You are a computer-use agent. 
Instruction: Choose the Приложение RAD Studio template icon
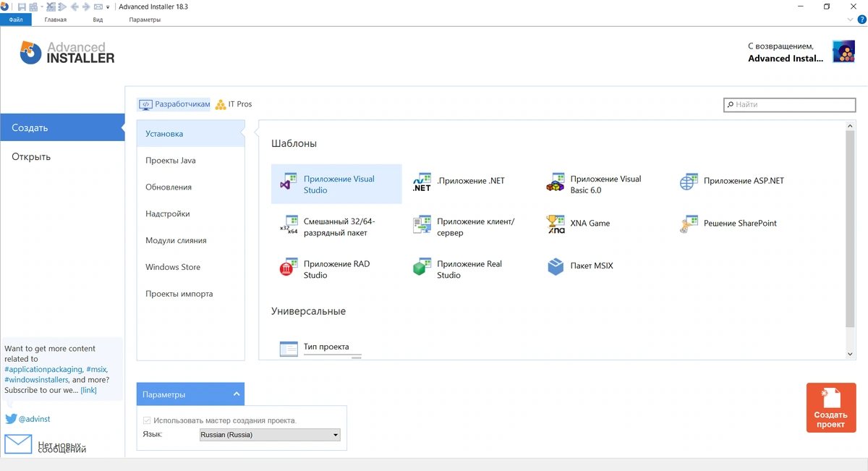coord(289,267)
